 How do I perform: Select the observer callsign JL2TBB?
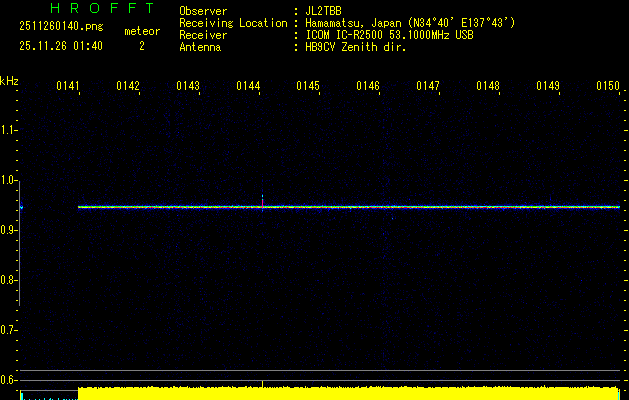[x=326, y=11]
